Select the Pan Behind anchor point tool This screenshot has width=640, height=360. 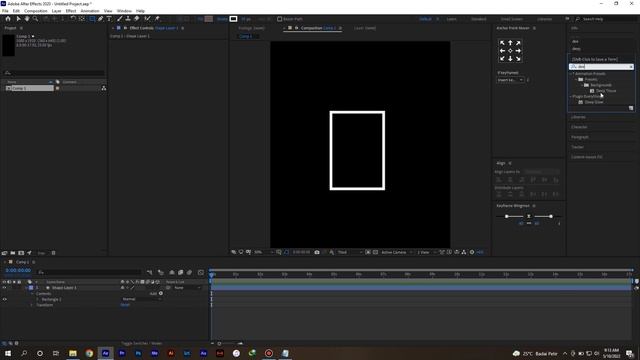(x=82, y=19)
